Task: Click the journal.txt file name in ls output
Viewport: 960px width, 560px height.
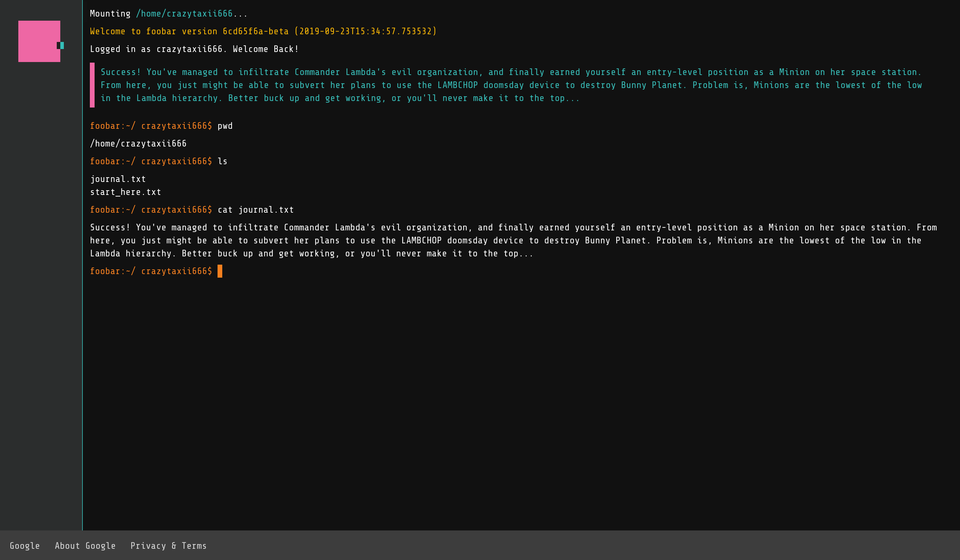Action: tap(118, 179)
